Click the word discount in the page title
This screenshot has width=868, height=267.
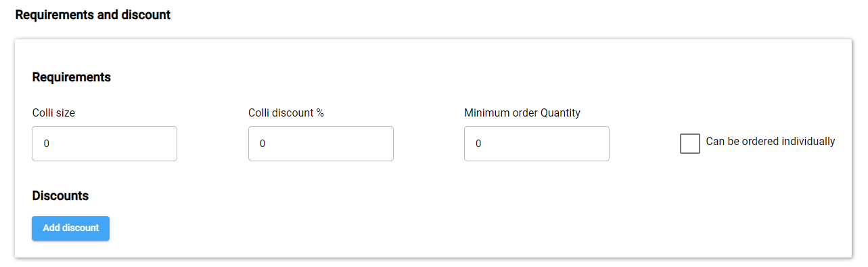point(145,14)
